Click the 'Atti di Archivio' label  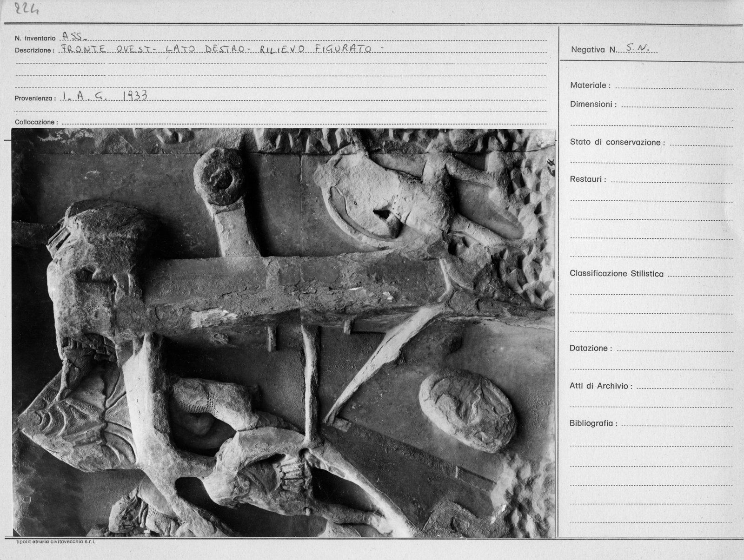pyautogui.click(x=601, y=386)
